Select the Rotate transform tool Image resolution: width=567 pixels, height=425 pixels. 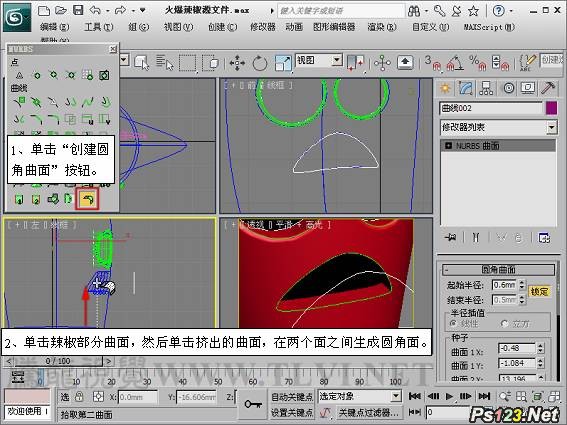click(260, 63)
